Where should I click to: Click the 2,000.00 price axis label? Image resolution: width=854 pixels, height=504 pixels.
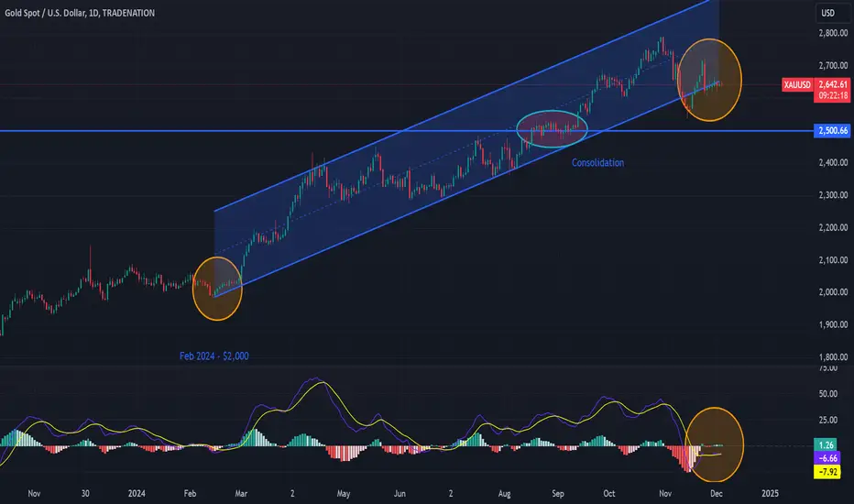[833, 292]
